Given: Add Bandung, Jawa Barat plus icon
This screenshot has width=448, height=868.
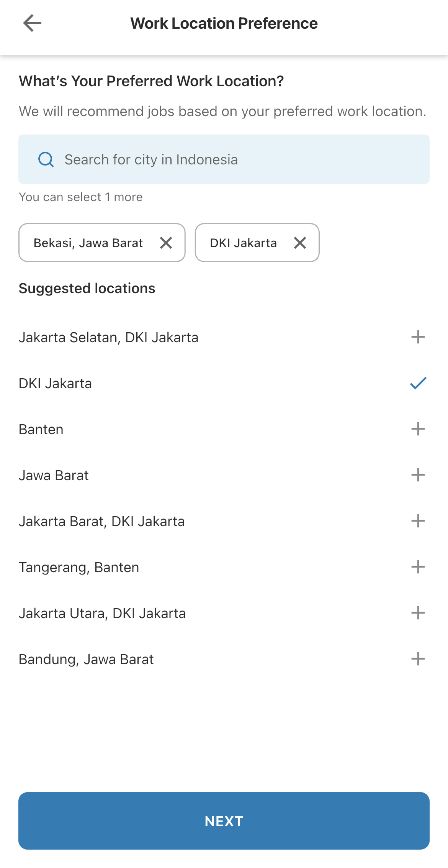Looking at the screenshot, I should (418, 659).
